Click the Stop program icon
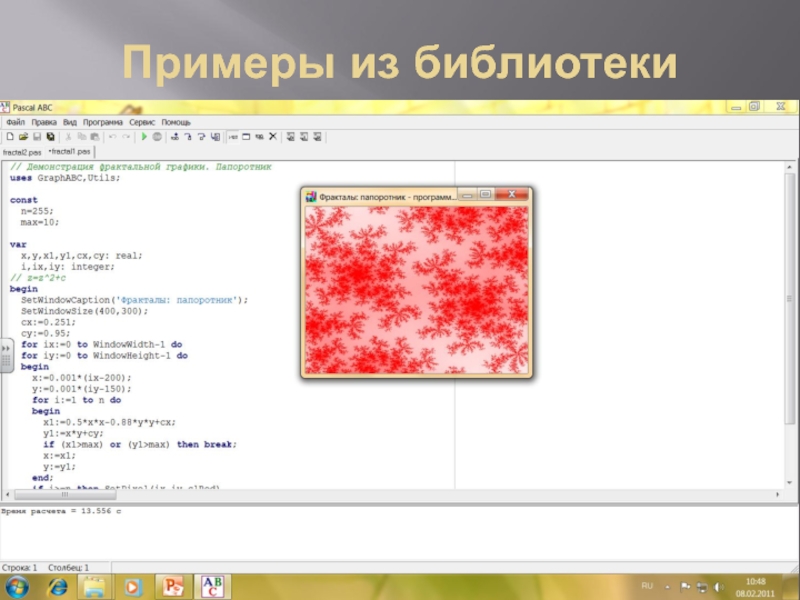 [x=157, y=136]
